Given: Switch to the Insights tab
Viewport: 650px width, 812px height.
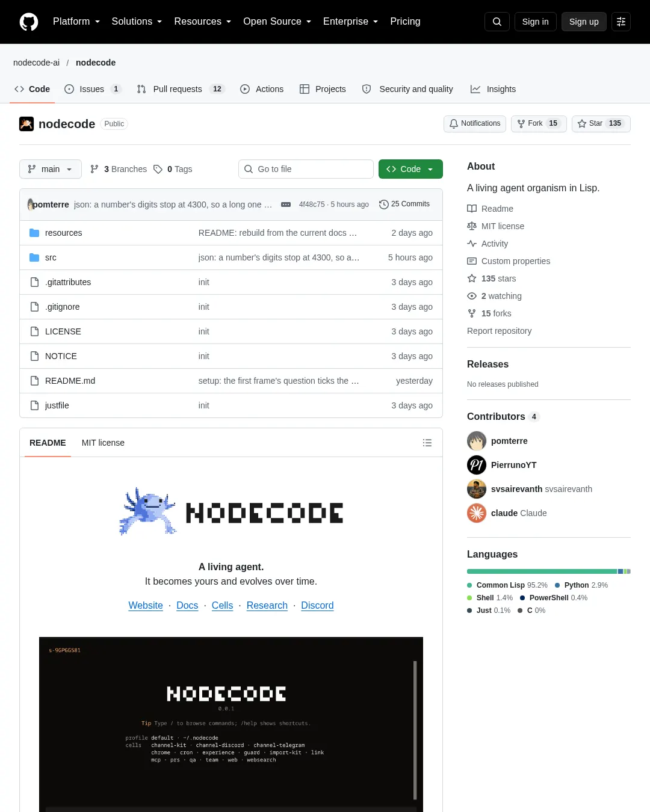Looking at the screenshot, I should (493, 89).
